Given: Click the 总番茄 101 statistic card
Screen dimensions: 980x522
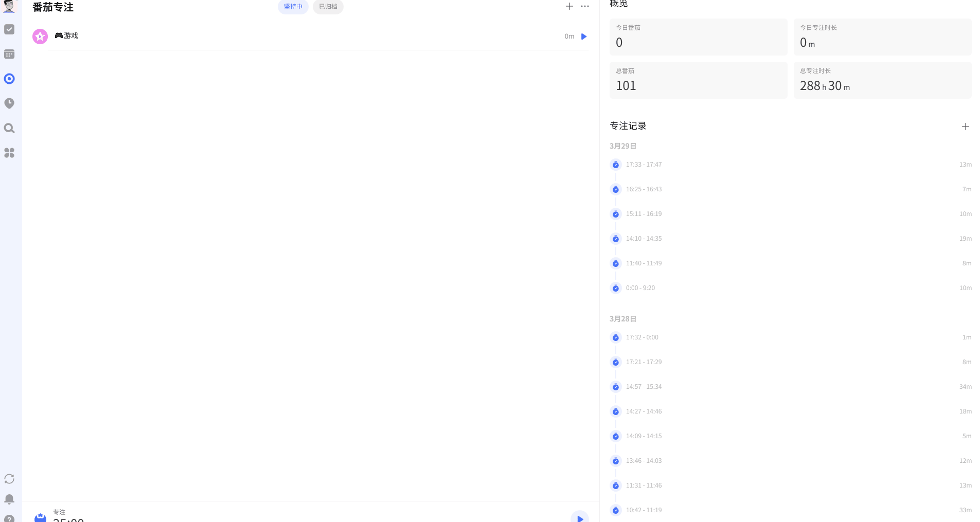Looking at the screenshot, I should 698,80.
